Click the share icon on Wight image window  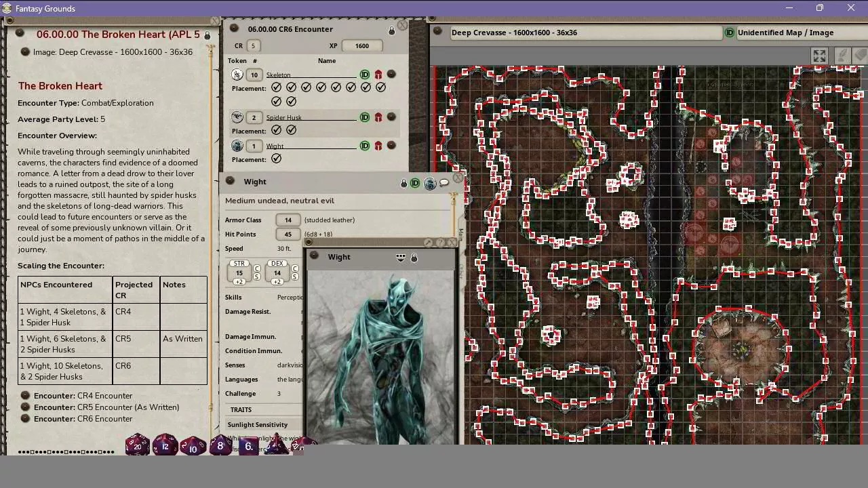[x=401, y=258]
